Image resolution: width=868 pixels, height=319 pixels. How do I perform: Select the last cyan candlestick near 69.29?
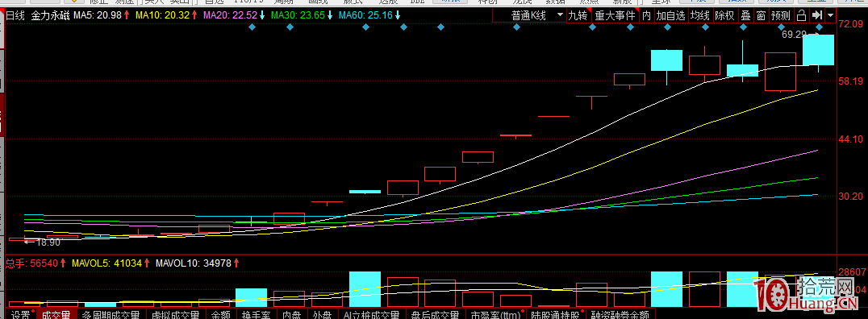pyautogui.click(x=818, y=50)
